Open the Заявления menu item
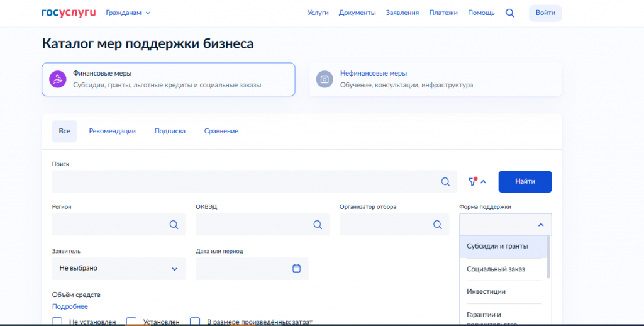 (402, 13)
